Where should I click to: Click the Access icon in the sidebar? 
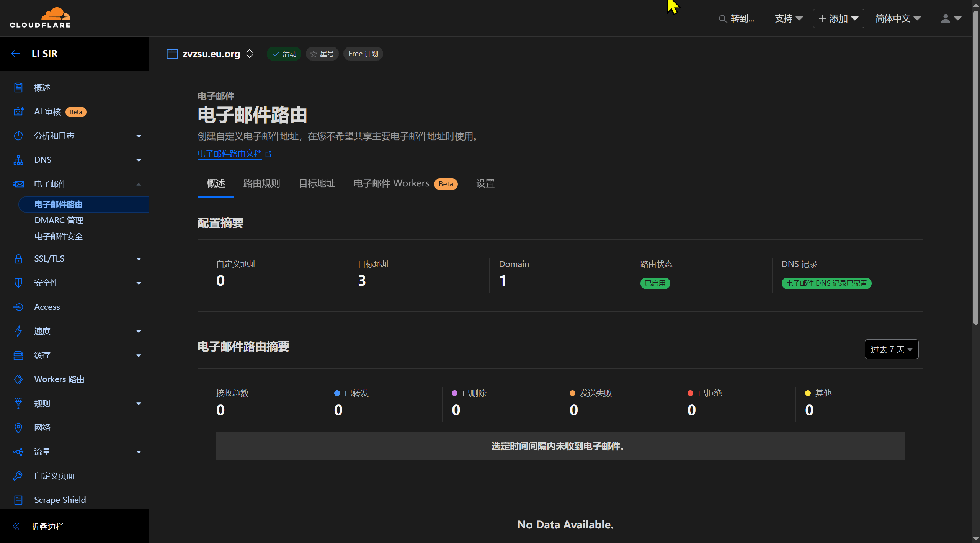pyautogui.click(x=18, y=307)
